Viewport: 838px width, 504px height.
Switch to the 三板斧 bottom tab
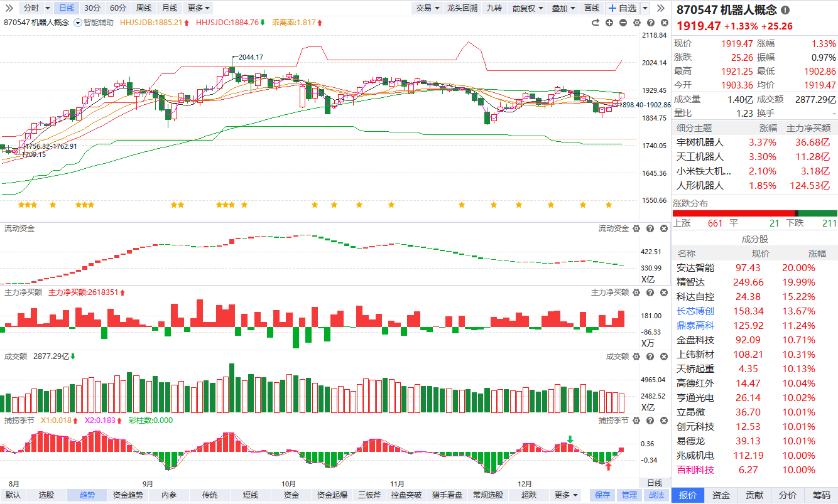point(370,495)
